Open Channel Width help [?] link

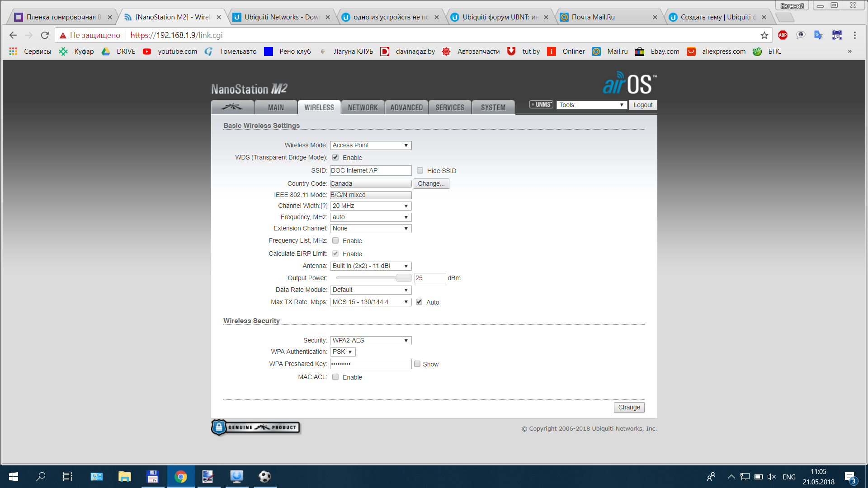click(x=324, y=206)
